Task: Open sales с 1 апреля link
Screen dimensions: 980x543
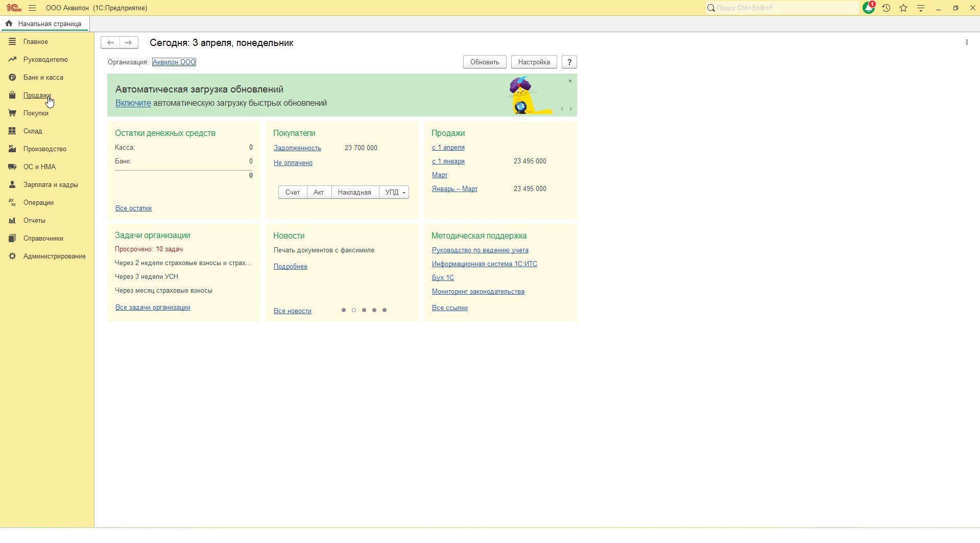Action: point(448,147)
